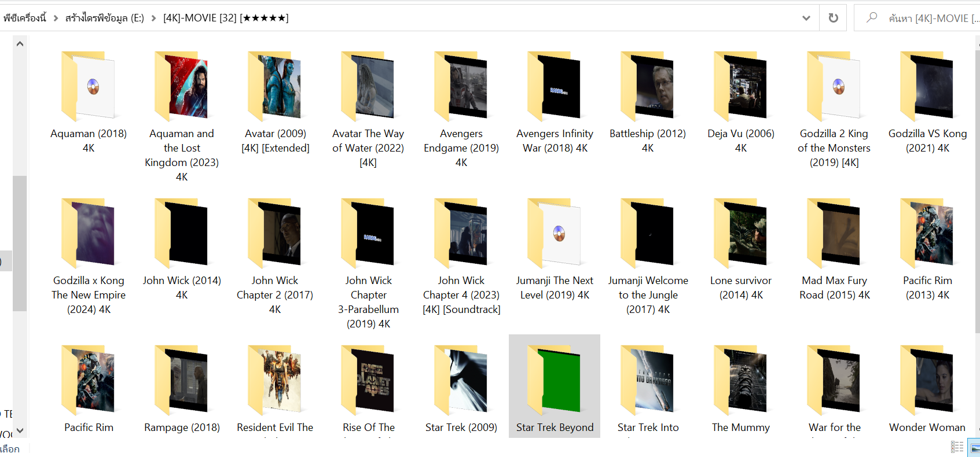Select Wonder Woman folder icon
This screenshot has width=980, height=457.
[927, 380]
